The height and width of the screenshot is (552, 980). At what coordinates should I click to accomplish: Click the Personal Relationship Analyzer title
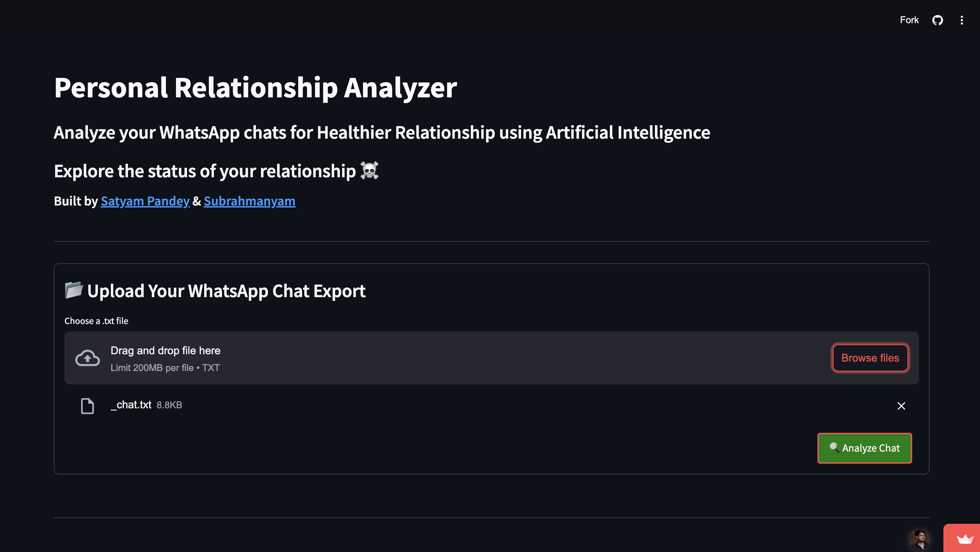(x=255, y=88)
